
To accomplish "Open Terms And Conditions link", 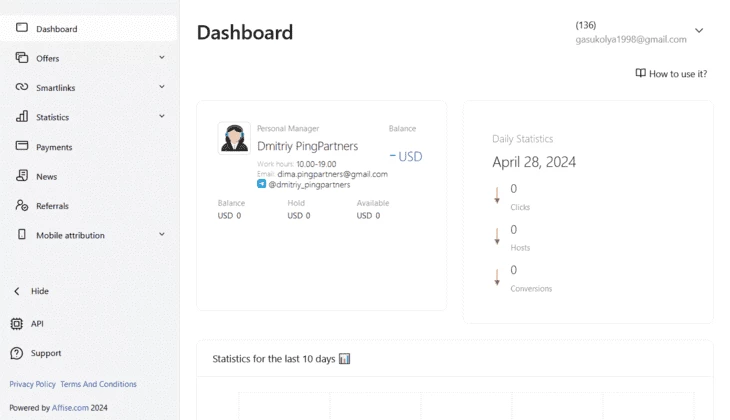I will pos(98,384).
